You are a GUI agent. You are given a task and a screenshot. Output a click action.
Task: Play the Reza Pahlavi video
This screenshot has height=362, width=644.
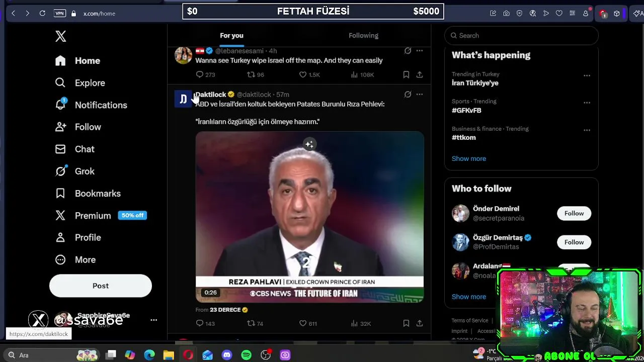[x=309, y=217]
